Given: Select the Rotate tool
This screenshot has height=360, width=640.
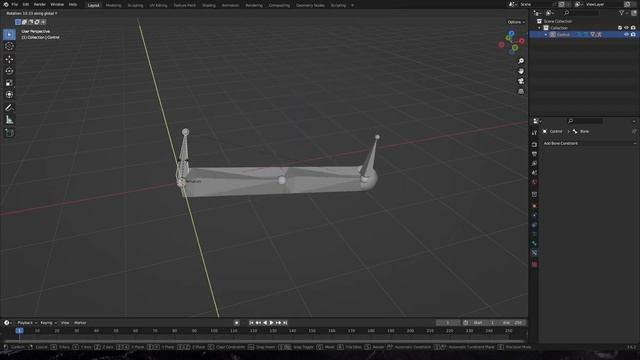Looking at the screenshot, I should [x=9, y=71].
